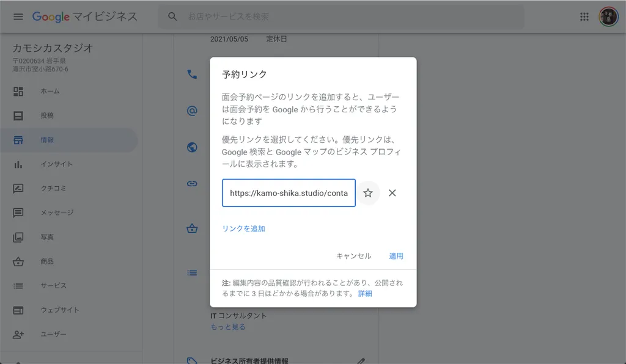This screenshot has height=364, width=626.
Task: Click the basket icon in info panel
Action: [x=192, y=228]
